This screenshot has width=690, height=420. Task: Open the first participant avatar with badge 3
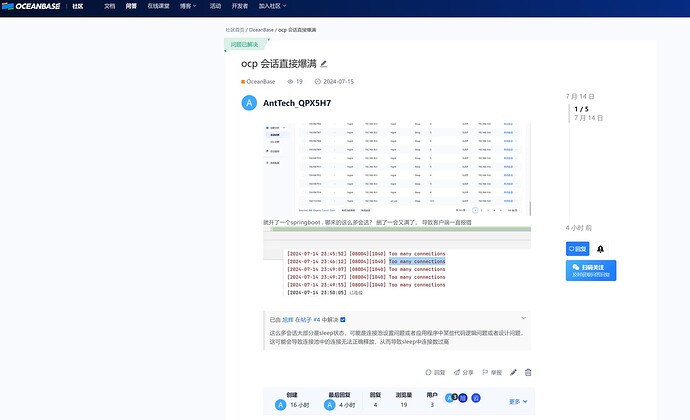pos(450,398)
